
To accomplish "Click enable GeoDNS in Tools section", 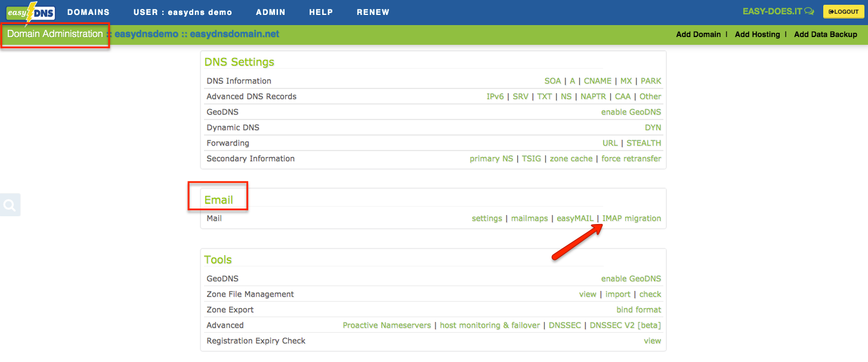I will coord(631,279).
